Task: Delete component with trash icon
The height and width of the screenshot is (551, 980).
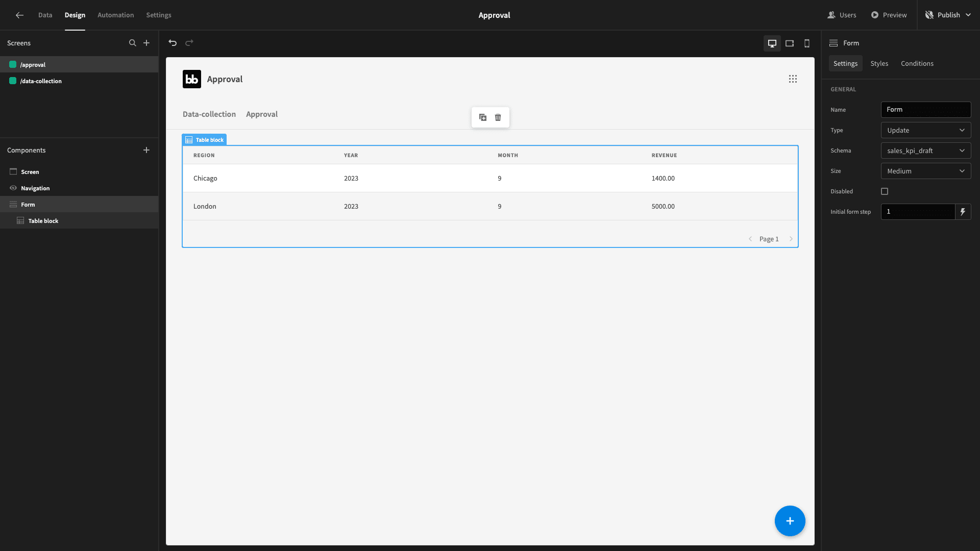Action: (498, 117)
